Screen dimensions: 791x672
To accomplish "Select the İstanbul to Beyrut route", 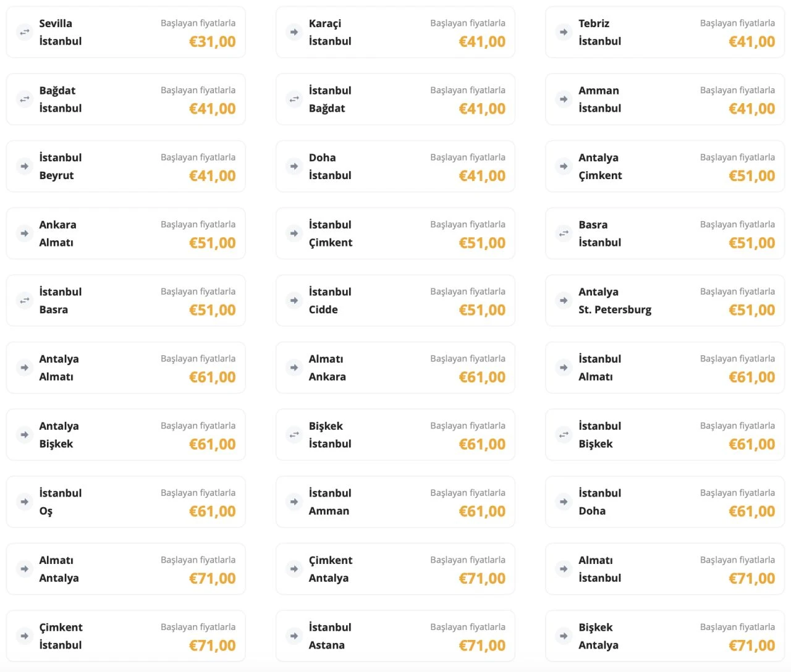I will [x=125, y=166].
